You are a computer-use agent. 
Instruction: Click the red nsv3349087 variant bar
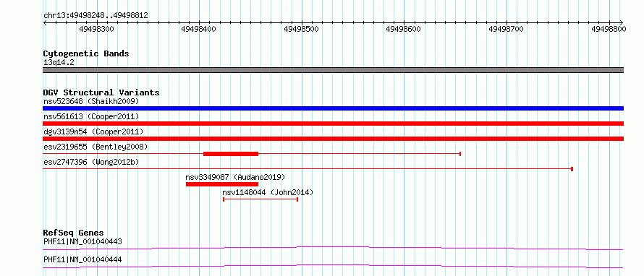[222, 184]
